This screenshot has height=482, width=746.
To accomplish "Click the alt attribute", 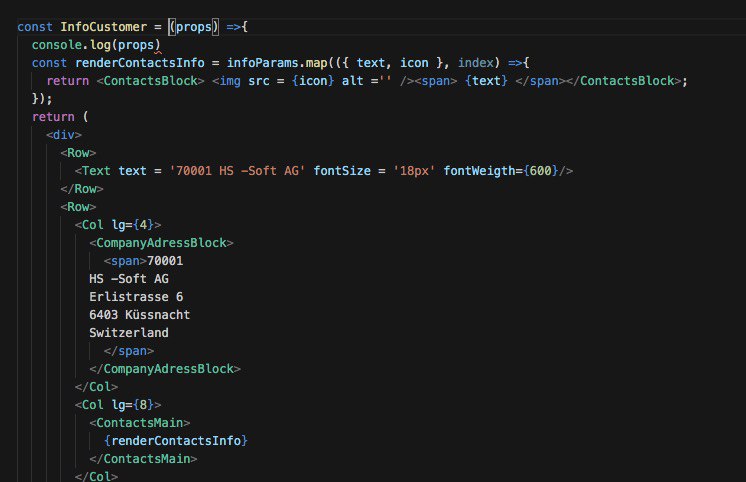I will coord(353,81).
